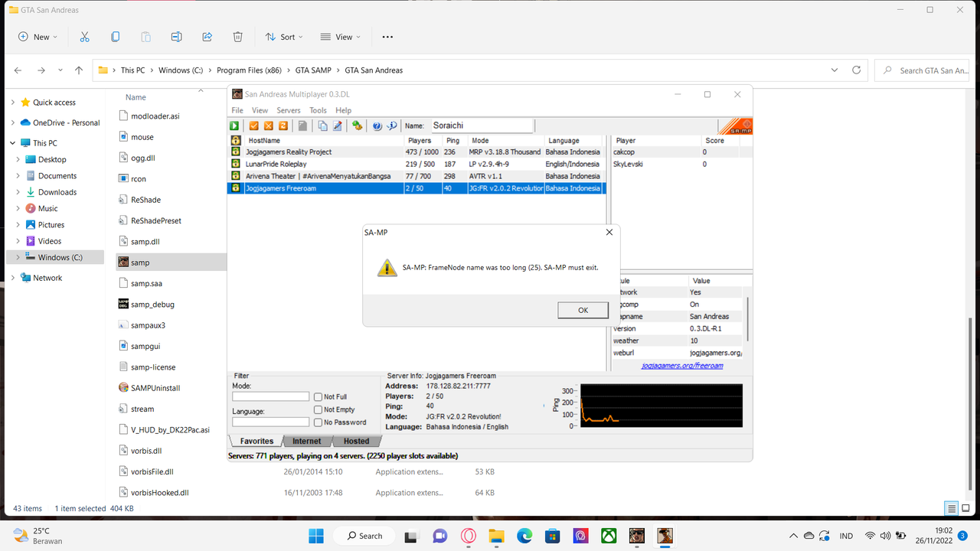Cut the selected file with scissors icon

[84, 37]
